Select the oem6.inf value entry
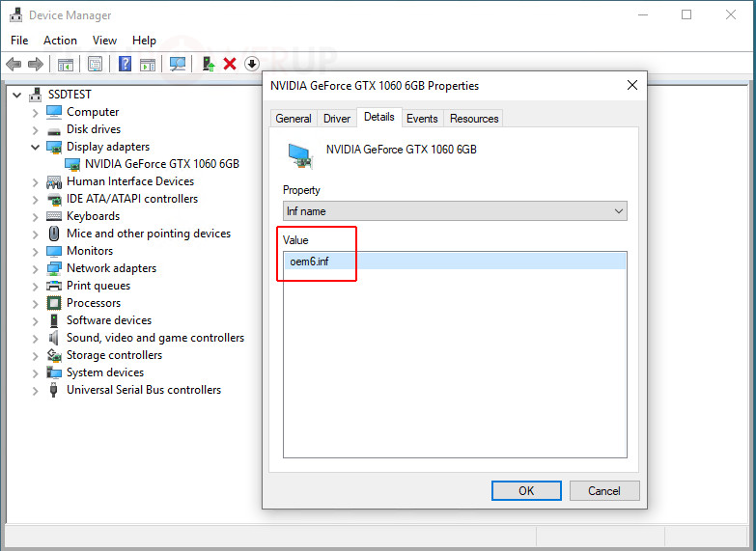The image size is (756, 551). (x=309, y=262)
